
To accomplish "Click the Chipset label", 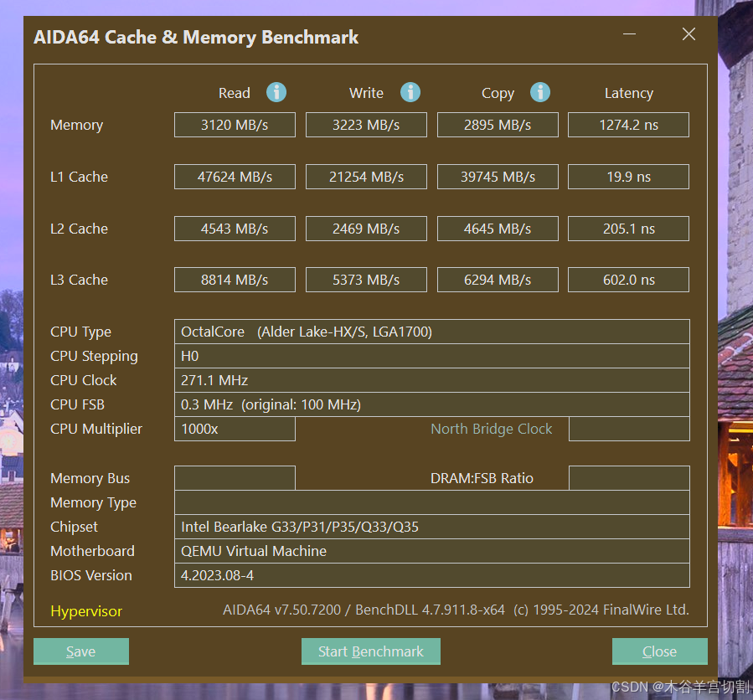I will (x=74, y=528).
